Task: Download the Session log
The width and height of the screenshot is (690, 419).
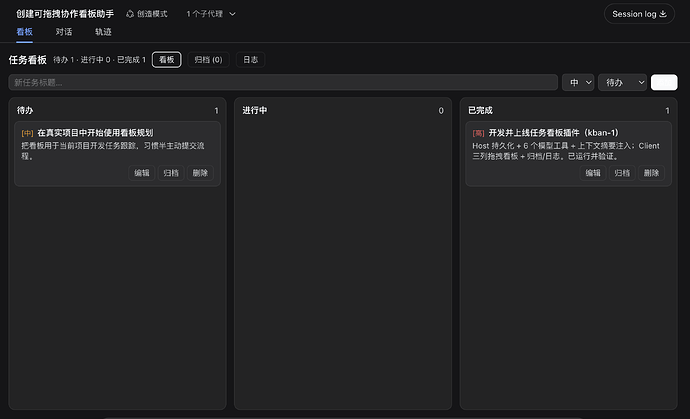Action: [x=639, y=14]
